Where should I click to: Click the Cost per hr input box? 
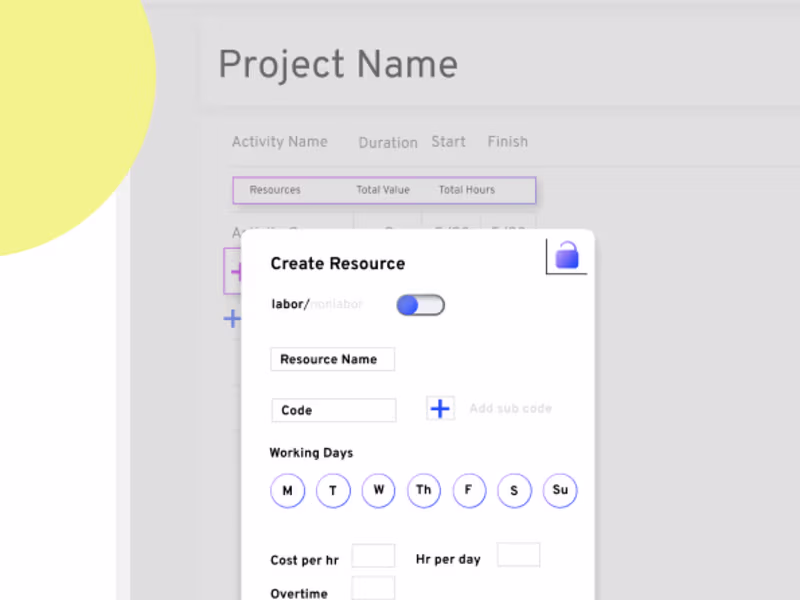click(x=373, y=556)
